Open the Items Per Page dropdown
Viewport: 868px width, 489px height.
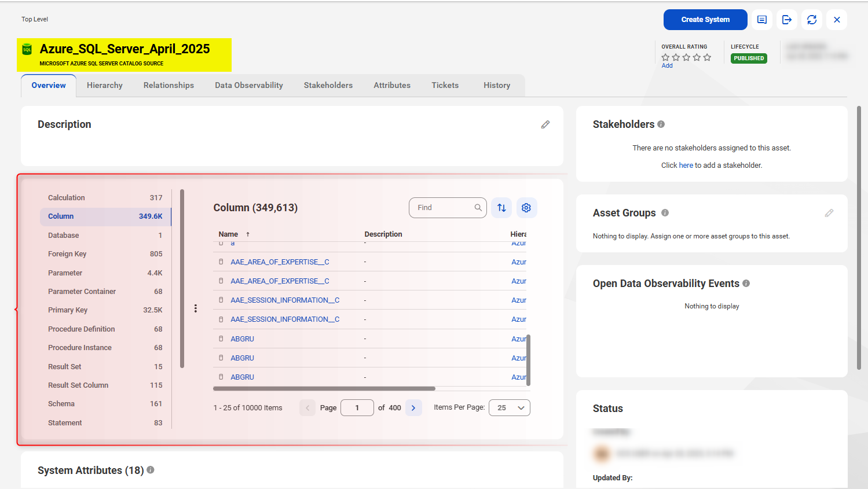(510, 408)
